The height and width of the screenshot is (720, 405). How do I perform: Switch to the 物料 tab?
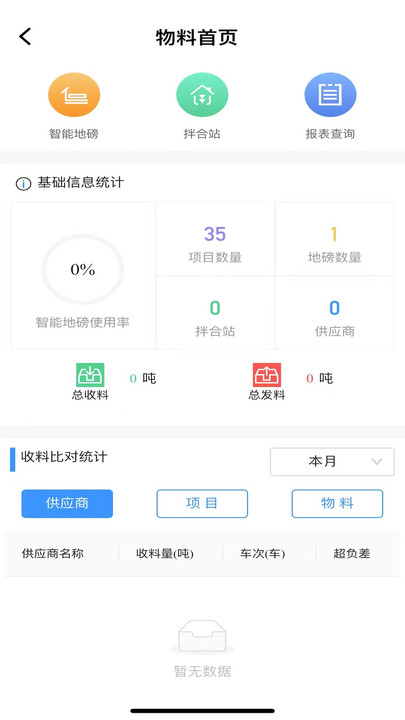pyautogui.click(x=337, y=503)
